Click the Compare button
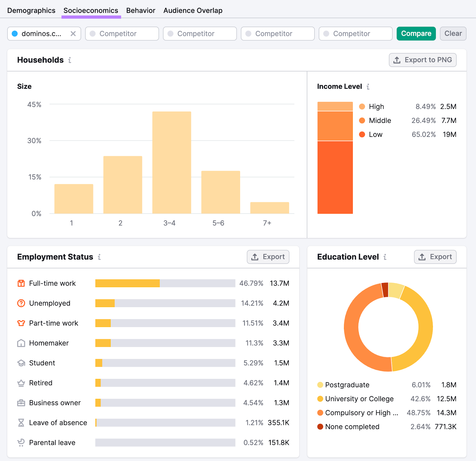 click(x=416, y=34)
